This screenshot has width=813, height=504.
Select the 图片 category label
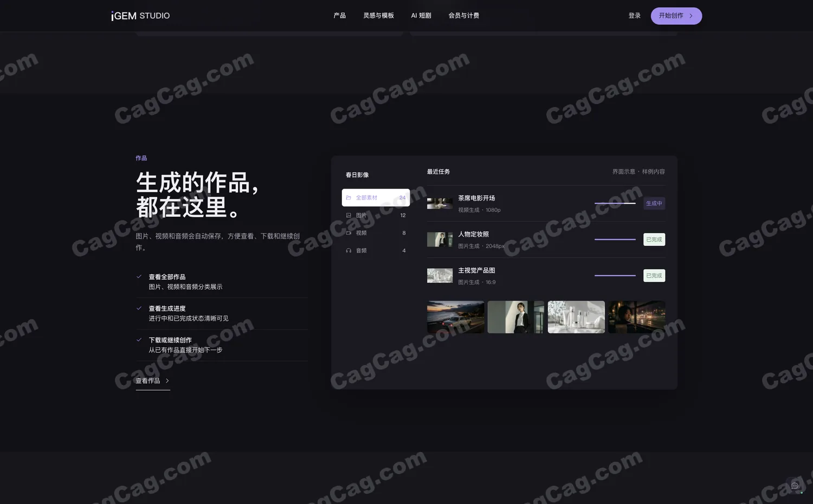coord(361,215)
